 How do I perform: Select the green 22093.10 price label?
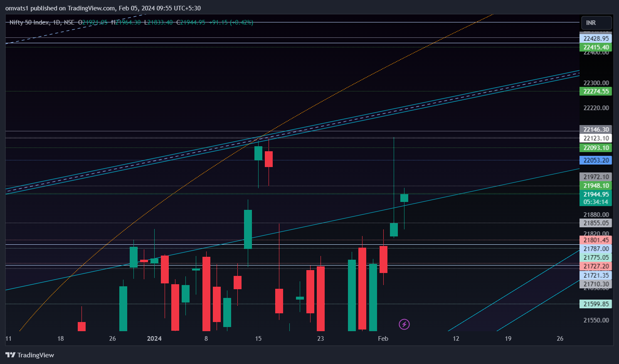[x=596, y=148]
